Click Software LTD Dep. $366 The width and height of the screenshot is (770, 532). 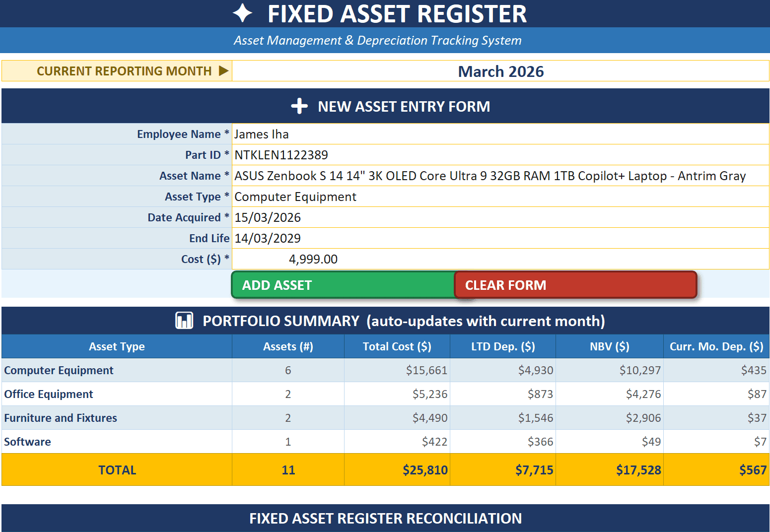pyautogui.click(x=503, y=442)
